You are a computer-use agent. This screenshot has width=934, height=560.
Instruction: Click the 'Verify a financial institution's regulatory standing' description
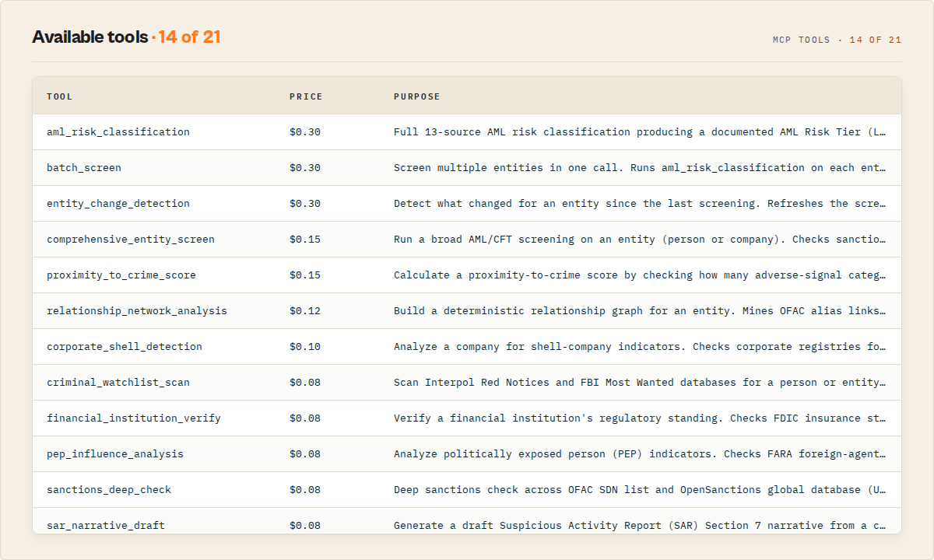click(640, 418)
